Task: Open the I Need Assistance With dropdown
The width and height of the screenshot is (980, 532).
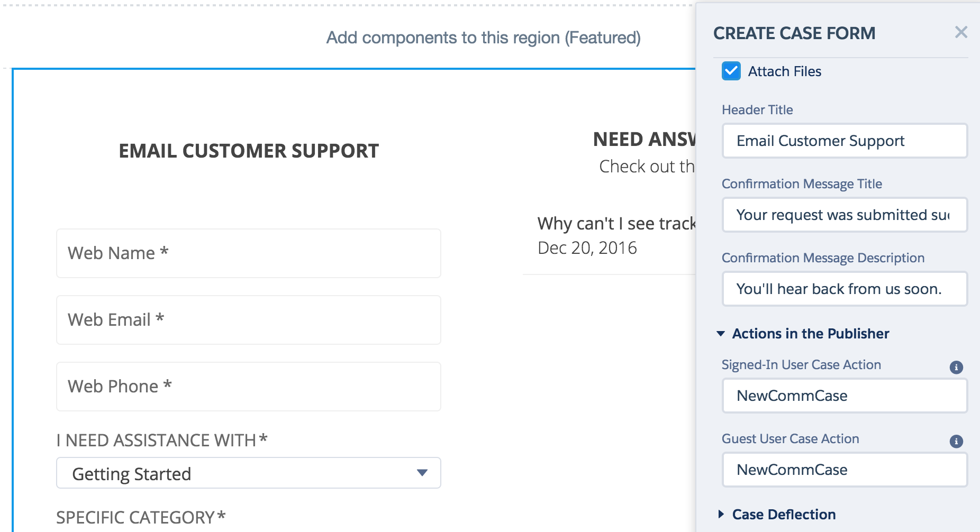Action: 248,473
